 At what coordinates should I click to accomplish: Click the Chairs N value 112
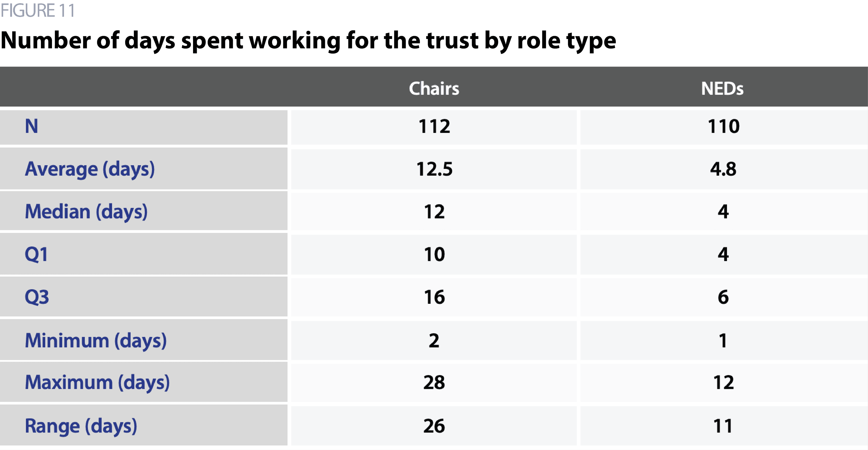click(x=434, y=127)
